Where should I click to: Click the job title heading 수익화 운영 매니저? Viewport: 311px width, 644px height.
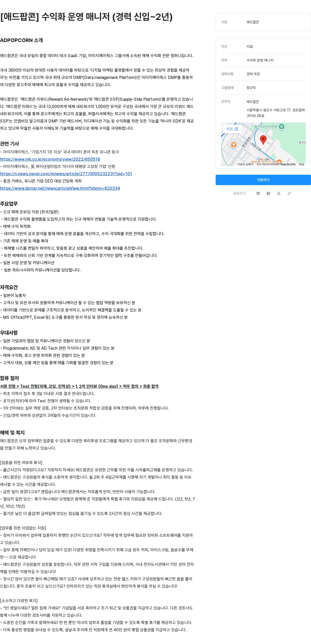click(x=87, y=17)
